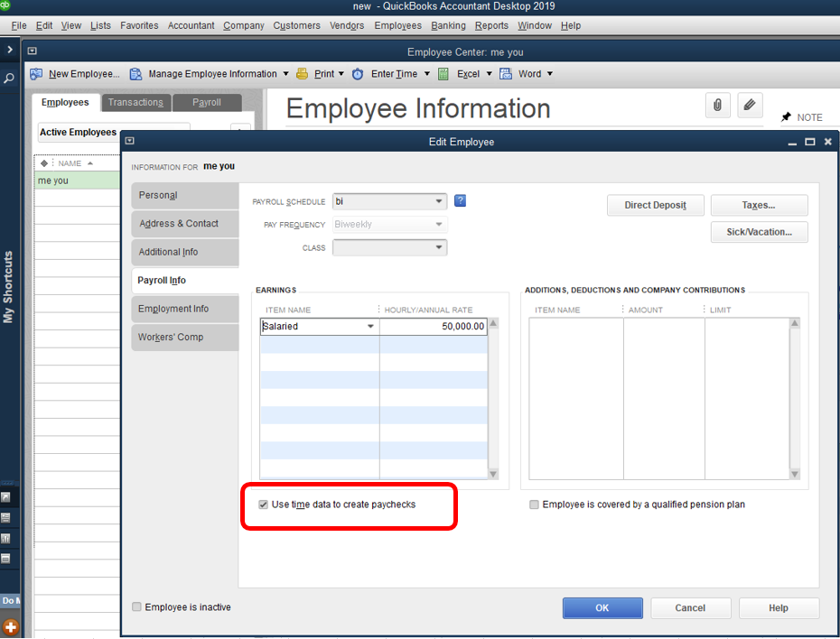Image resolution: width=840 pixels, height=639 pixels.
Task: Open the Class dropdown
Action: click(439, 247)
